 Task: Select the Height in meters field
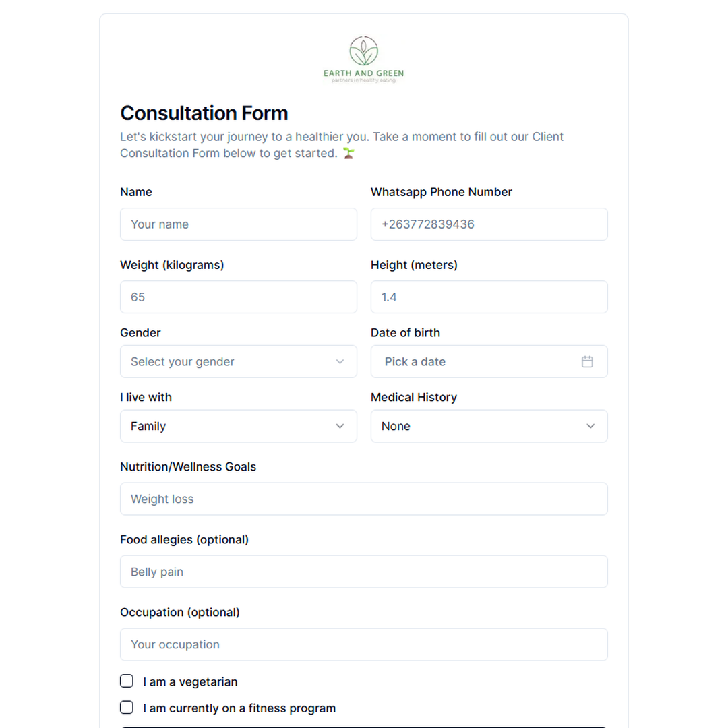(x=489, y=297)
